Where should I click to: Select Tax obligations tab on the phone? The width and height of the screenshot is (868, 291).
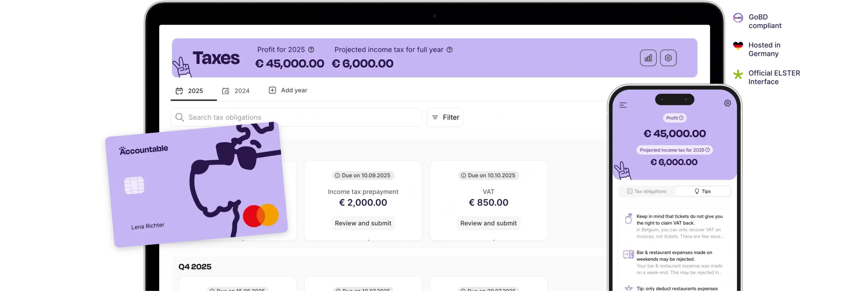tap(646, 191)
